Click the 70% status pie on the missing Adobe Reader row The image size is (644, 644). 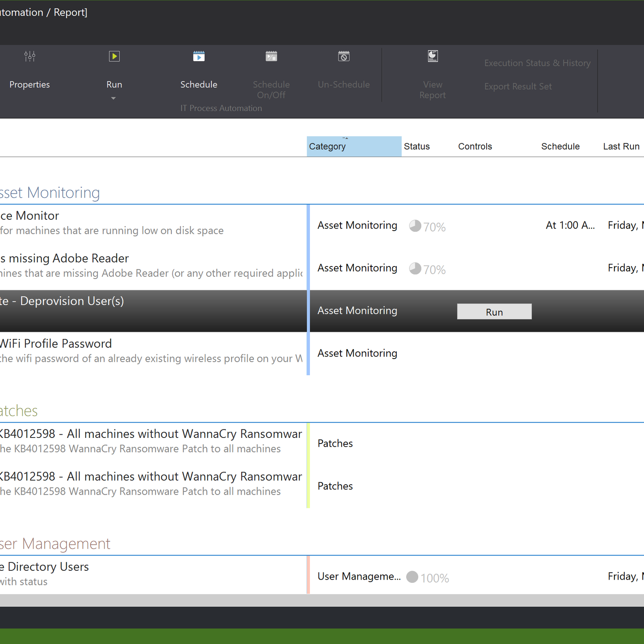click(415, 269)
